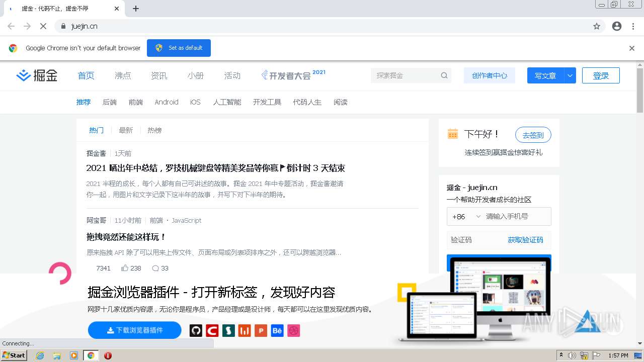This screenshot has width=644, height=362.
Task: Open the 开发者大会 2021 banner link
Action: pos(293,75)
